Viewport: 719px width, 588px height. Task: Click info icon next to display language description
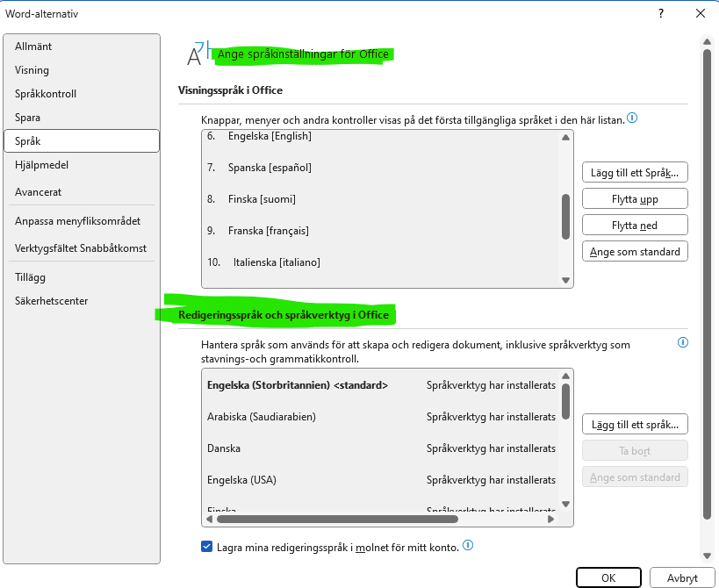pyautogui.click(x=632, y=118)
